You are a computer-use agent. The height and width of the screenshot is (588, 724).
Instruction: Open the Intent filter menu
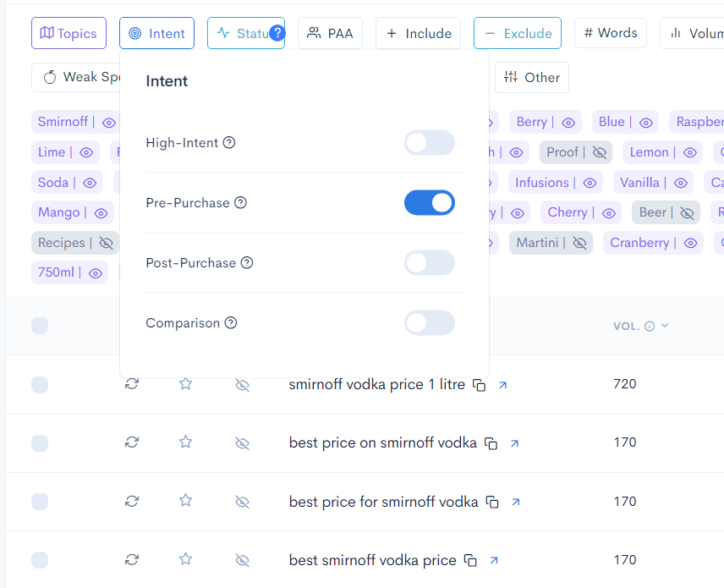(x=156, y=34)
